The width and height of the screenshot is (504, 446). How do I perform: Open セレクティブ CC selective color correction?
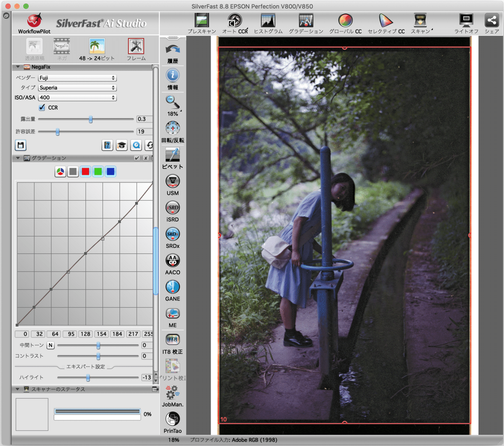click(386, 24)
